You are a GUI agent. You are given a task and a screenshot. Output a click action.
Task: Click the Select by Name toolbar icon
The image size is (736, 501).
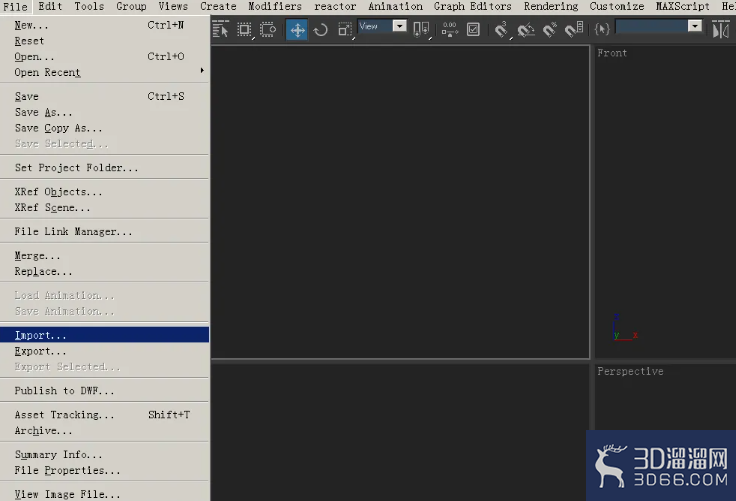pos(220,30)
